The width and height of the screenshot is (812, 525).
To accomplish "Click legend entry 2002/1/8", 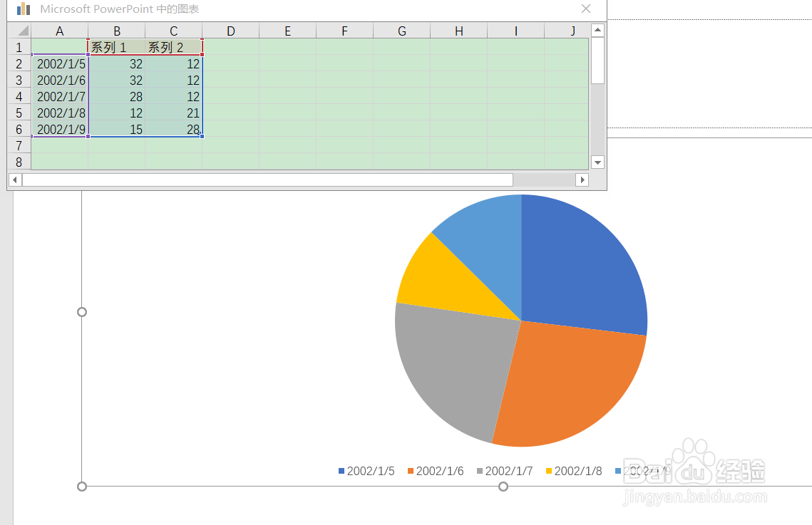I will point(574,471).
